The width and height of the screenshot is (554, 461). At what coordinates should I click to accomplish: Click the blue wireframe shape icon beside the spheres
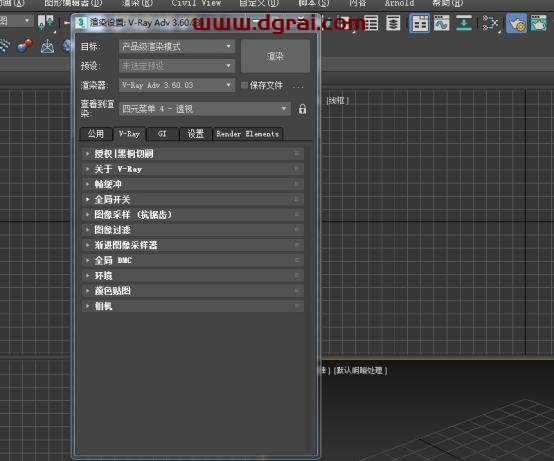(47, 46)
